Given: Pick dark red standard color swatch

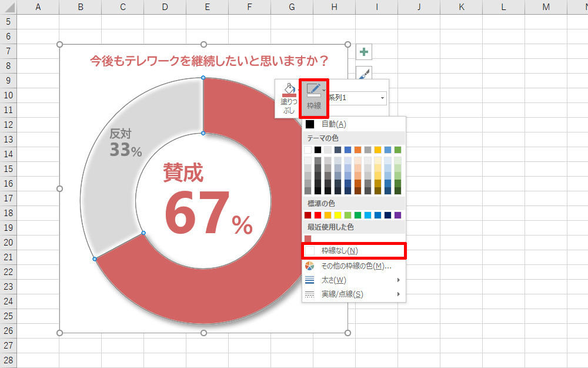Looking at the screenshot, I should 308,215.
